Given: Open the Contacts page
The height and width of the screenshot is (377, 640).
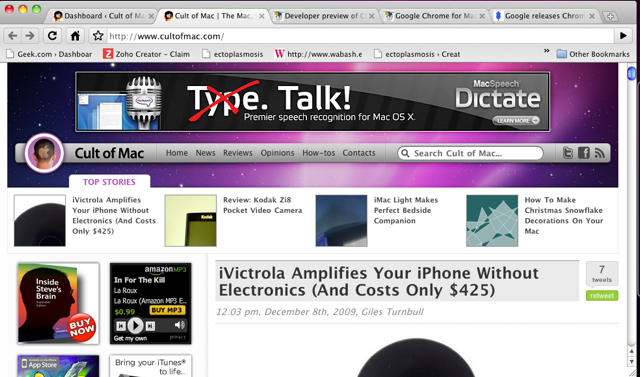Looking at the screenshot, I should tap(359, 153).
